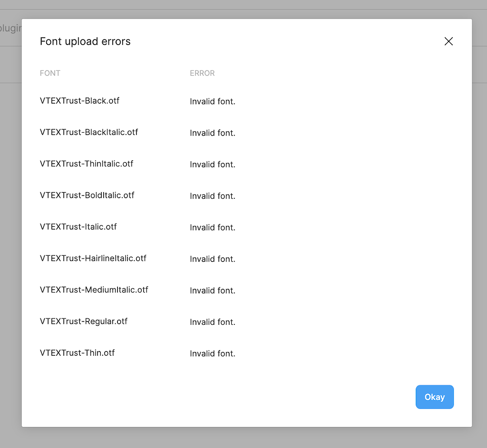
Task: Click the VTEXTrust-Regular.otf font name
Action: (84, 321)
